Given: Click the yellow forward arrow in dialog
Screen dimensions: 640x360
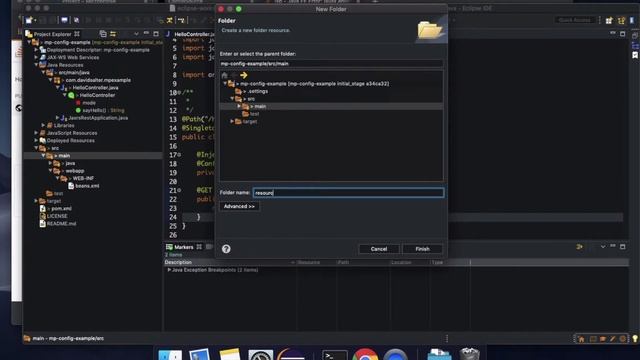Looking at the screenshot, I should (244, 75).
